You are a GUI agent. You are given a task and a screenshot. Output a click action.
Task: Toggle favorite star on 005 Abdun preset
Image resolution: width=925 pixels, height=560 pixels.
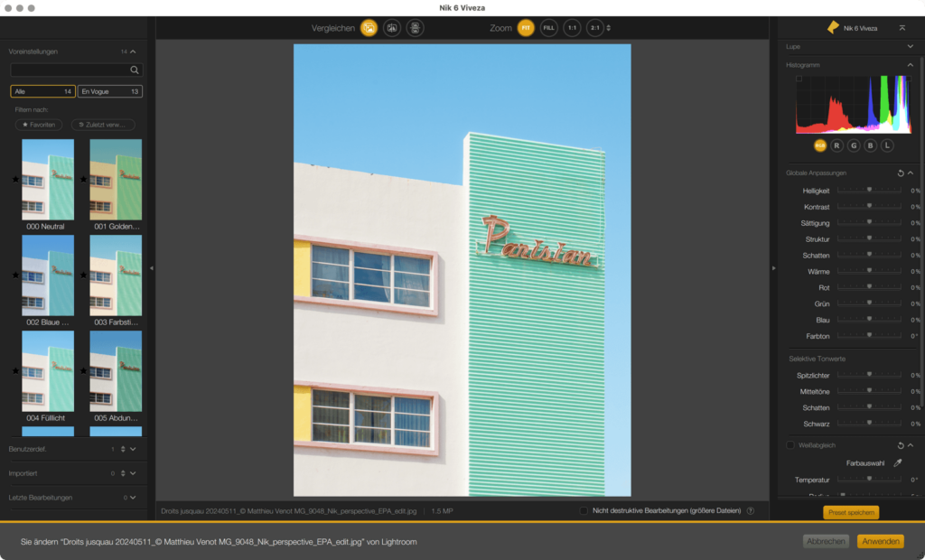(x=84, y=371)
